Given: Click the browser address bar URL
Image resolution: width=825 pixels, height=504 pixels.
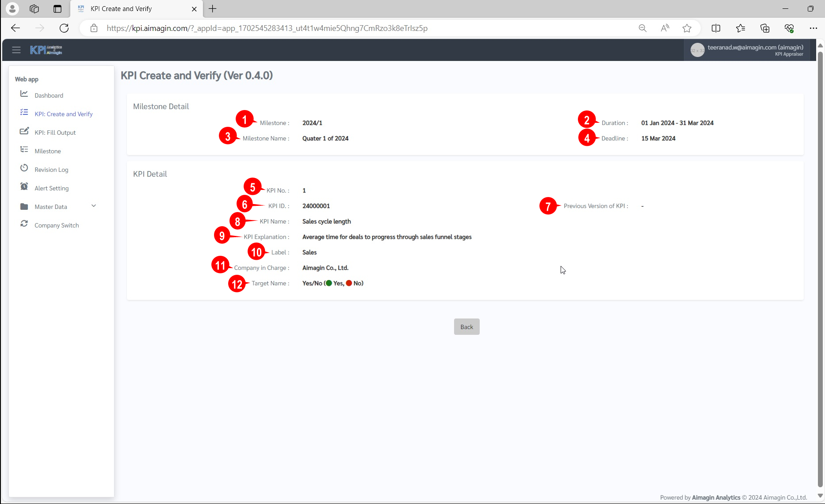Looking at the screenshot, I should coord(267,28).
